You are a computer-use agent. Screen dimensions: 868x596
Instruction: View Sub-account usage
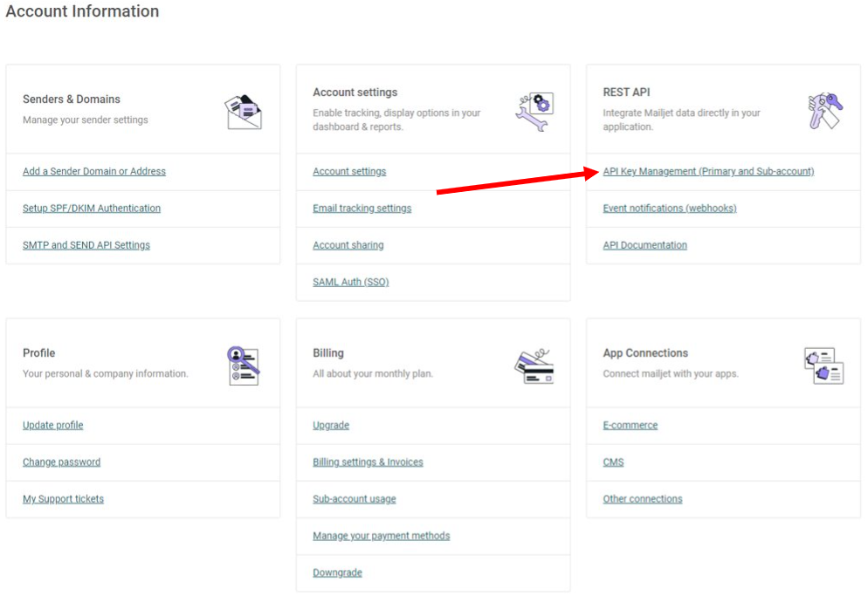[x=355, y=499]
